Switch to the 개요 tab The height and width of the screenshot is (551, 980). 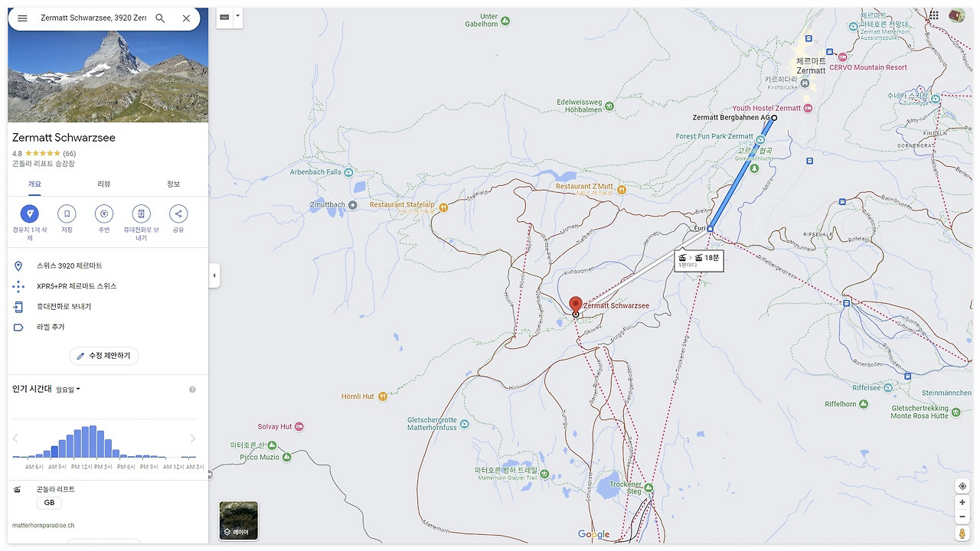point(34,184)
